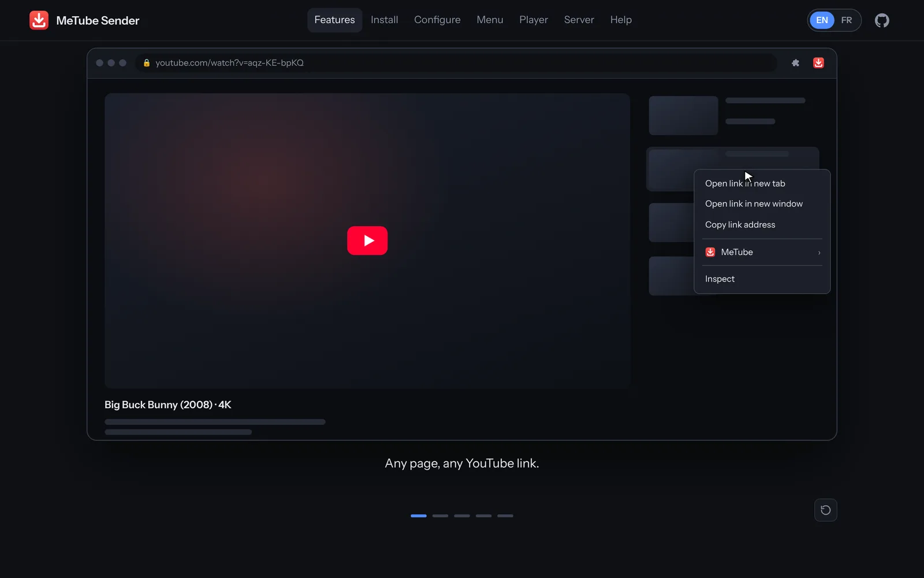Click the Big Buck Bunny video title
Image resolution: width=924 pixels, height=578 pixels.
click(x=168, y=405)
